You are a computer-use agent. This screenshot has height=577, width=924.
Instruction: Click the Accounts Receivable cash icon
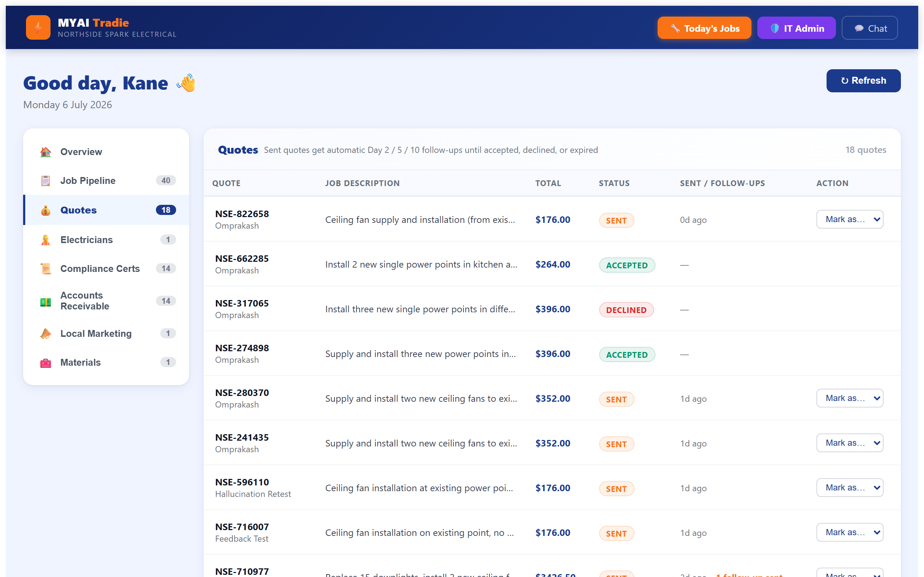click(x=45, y=301)
